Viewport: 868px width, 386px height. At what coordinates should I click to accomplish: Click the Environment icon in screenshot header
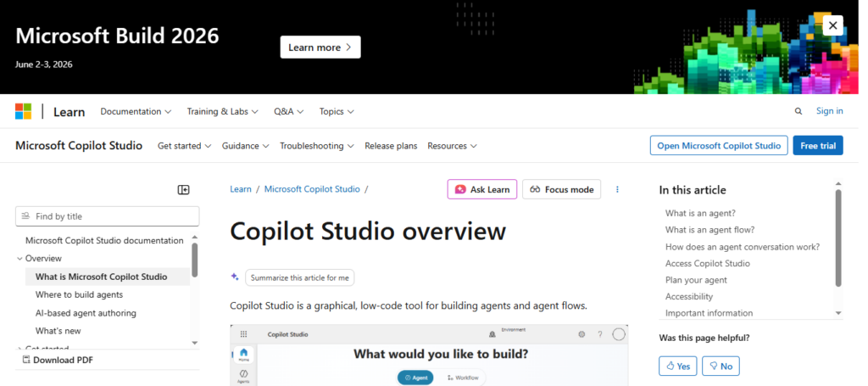(x=492, y=334)
